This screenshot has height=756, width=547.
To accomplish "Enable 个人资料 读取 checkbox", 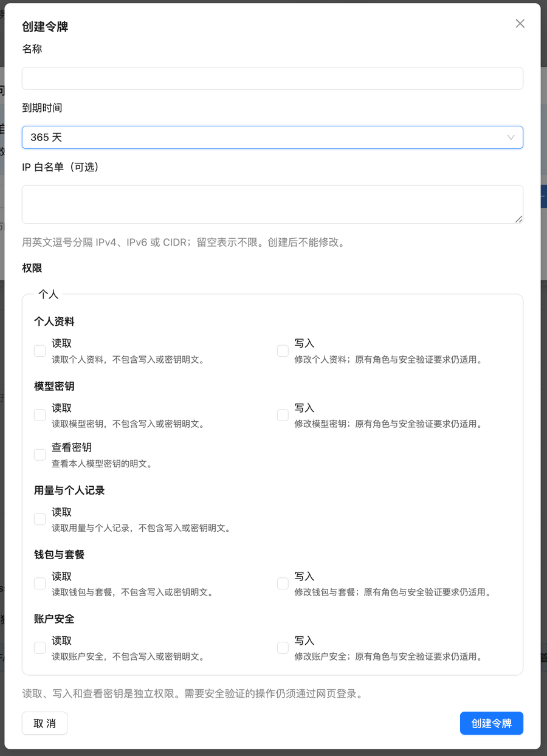I will click(x=40, y=351).
